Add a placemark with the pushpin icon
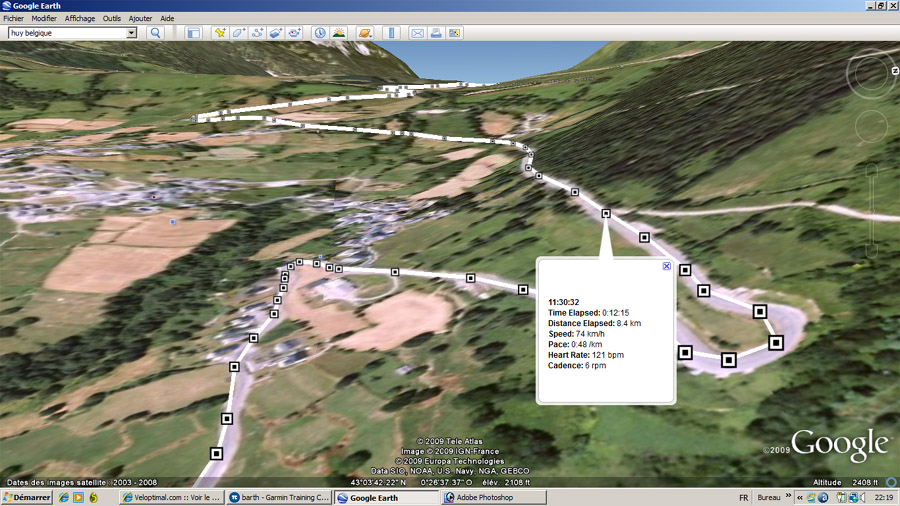Screen dimensions: 900x506 click(x=220, y=33)
